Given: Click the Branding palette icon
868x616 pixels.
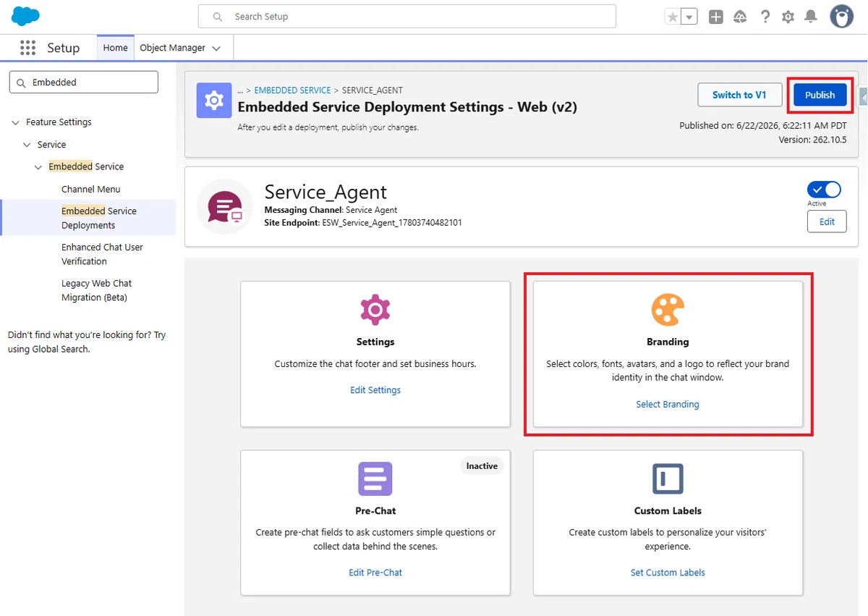Looking at the screenshot, I should [x=668, y=310].
